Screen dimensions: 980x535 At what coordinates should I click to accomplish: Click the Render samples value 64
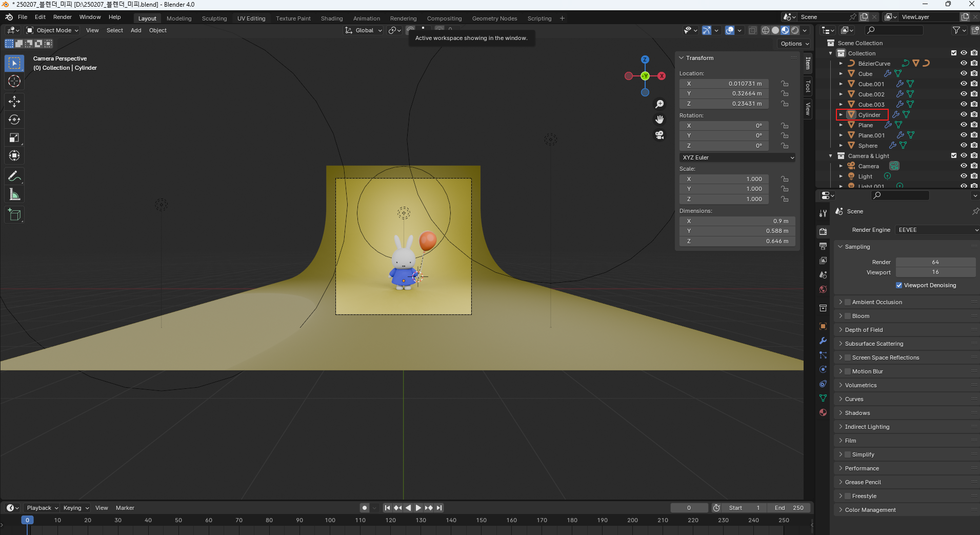click(935, 262)
